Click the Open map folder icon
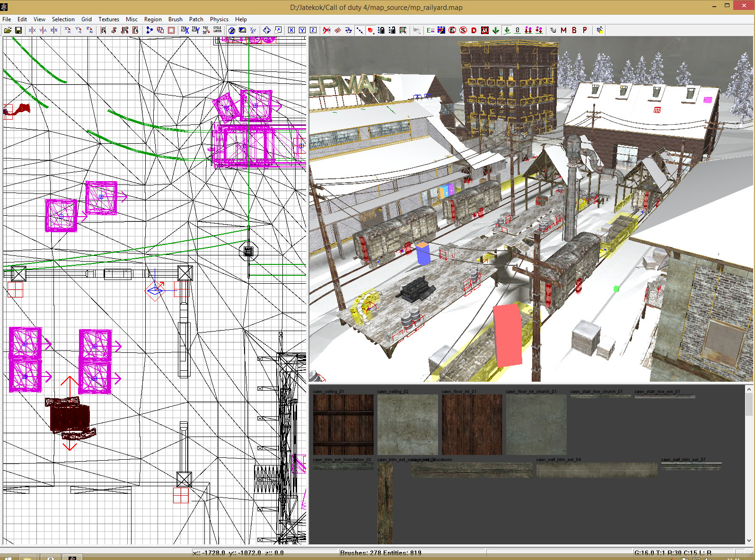The width and height of the screenshot is (755, 560). point(8,30)
